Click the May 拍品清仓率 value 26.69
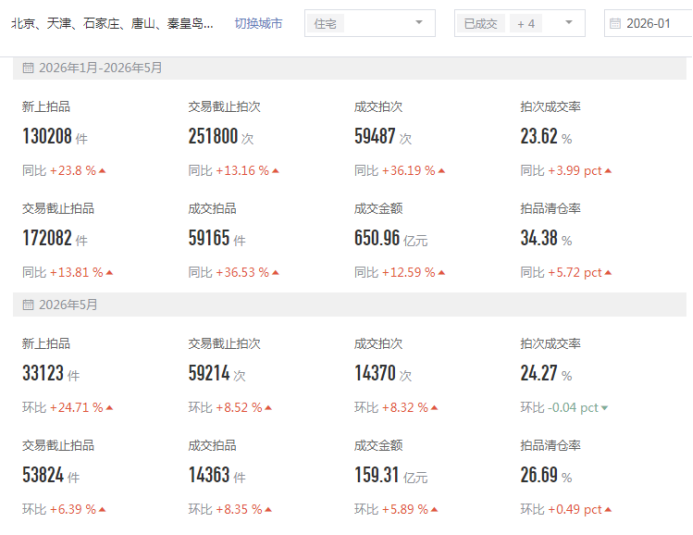This screenshot has height=535, width=693. (539, 475)
